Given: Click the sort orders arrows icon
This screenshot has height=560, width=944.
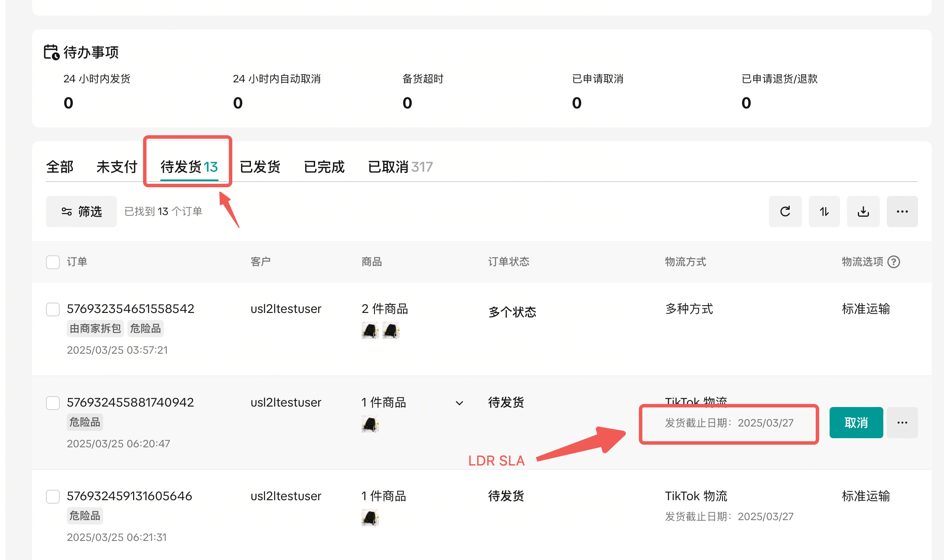Looking at the screenshot, I should (824, 212).
